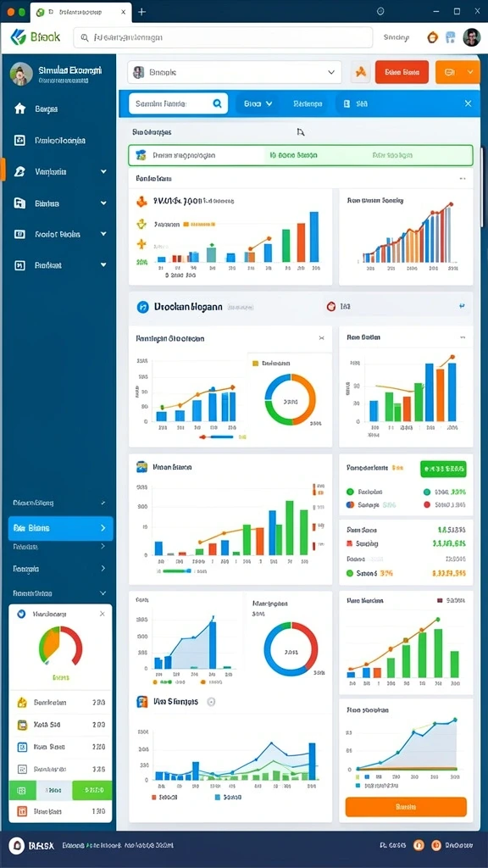The width and height of the screenshot is (488, 868).
Task: Click the red button above the blue bar
Action: click(x=402, y=72)
